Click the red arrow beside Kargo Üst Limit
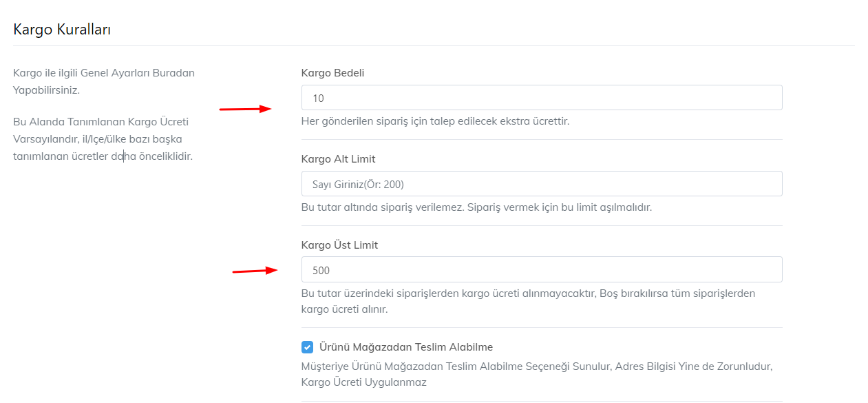The image size is (868, 403). click(255, 271)
